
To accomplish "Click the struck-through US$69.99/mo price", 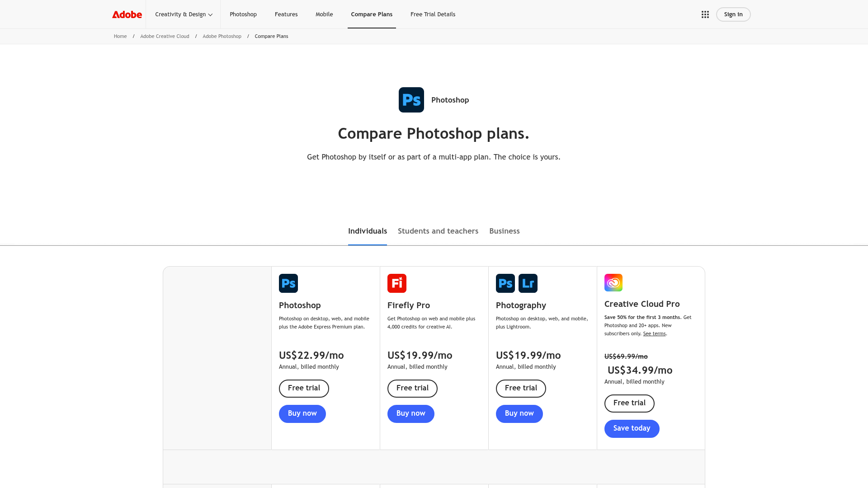I will click(x=626, y=357).
